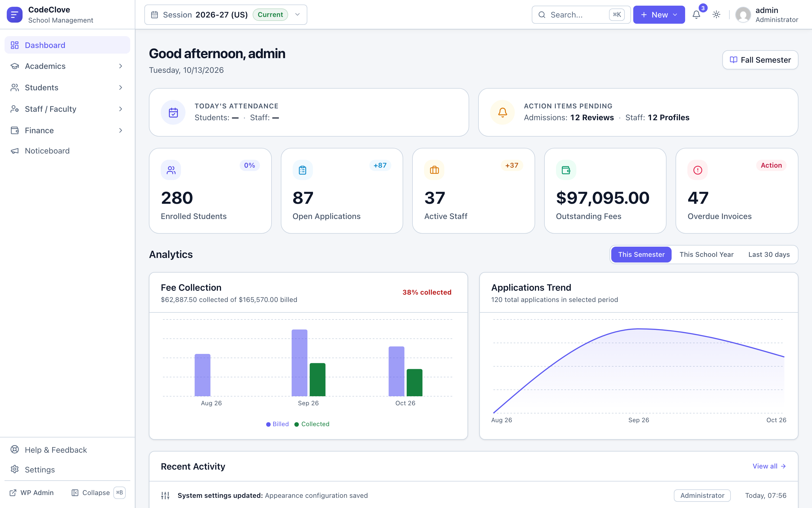Click the search magnifier icon
This screenshot has width=812, height=508.
point(542,15)
